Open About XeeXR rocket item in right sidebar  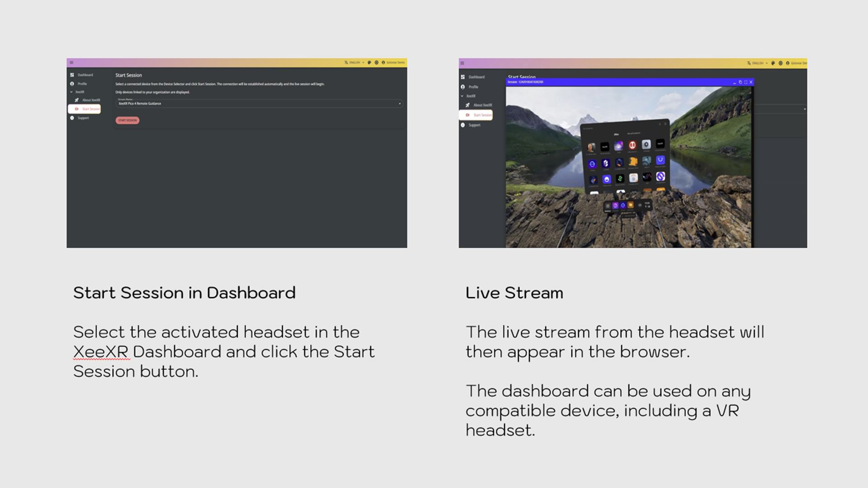[x=479, y=105]
